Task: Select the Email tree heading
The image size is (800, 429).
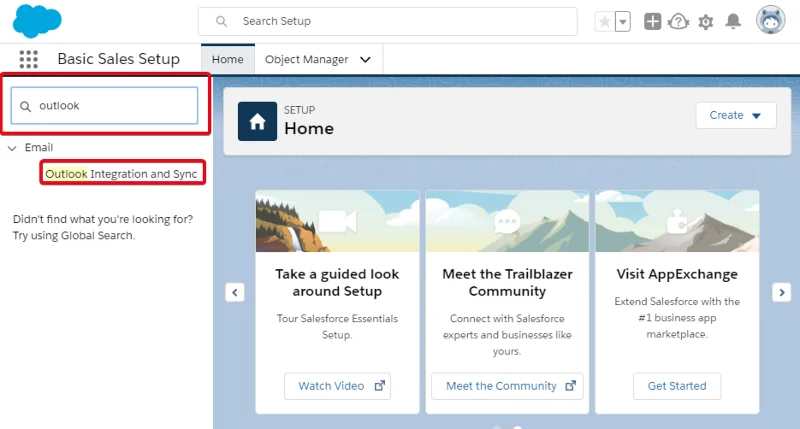Action: pyautogui.click(x=39, y=147)
